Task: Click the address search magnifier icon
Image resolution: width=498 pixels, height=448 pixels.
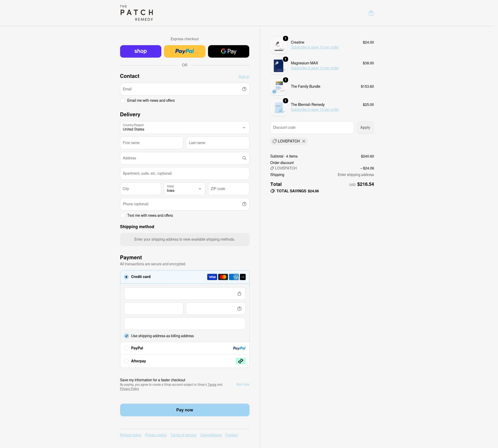Action: click(244, 158)
